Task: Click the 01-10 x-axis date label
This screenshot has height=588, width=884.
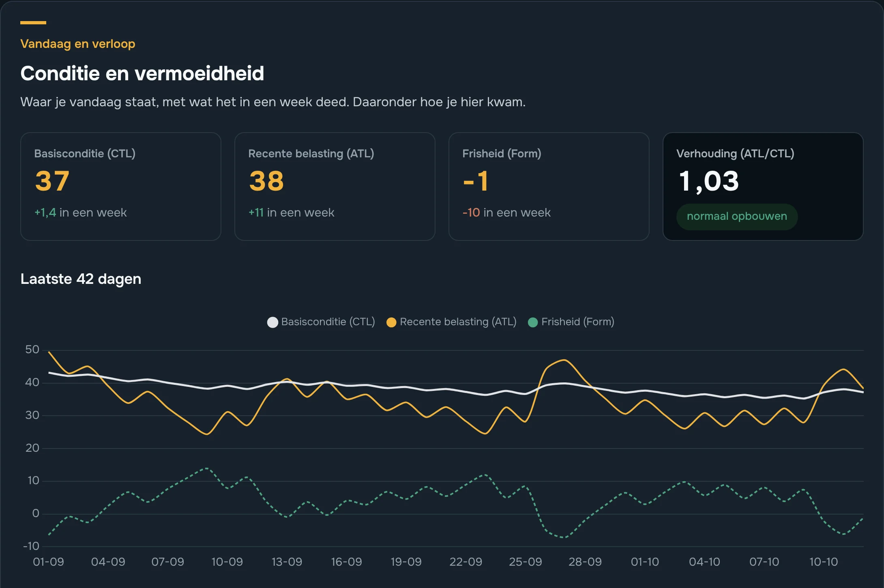Action: pos(645,562)
